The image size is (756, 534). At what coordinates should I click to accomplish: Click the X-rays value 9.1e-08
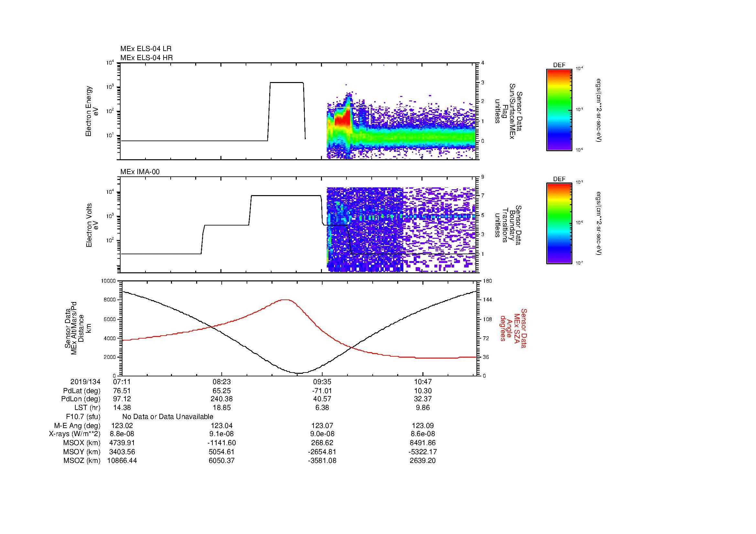(222, 434)
